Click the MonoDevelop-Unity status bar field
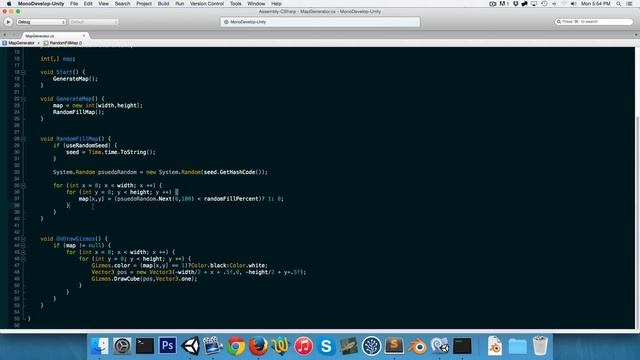 [320, 22]
